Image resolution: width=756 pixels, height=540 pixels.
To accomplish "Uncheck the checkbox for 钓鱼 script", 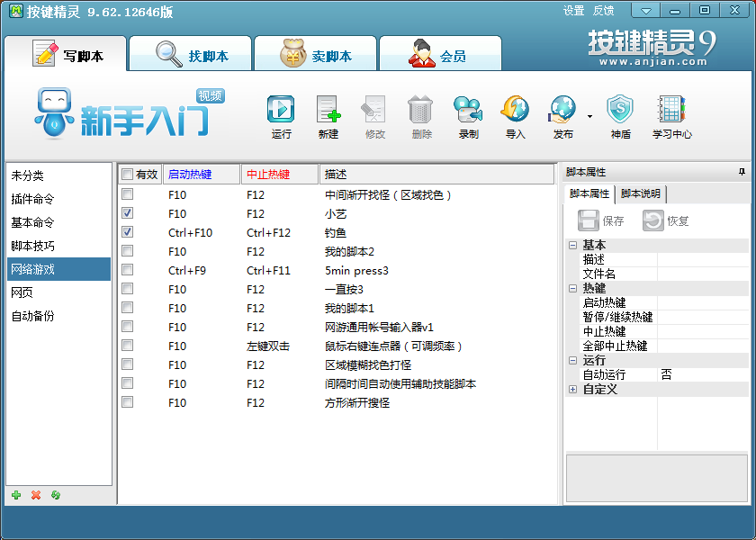I will click(127, 232).
